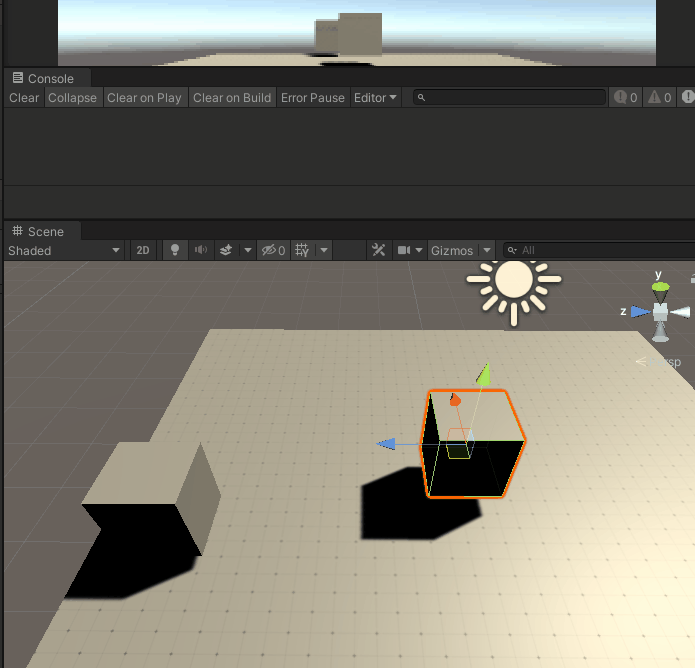Toggle scene lighting with the lightbulb icon
Image resolution: width=695 pixels, height=668 pixels.
click(x=175, y=250)
